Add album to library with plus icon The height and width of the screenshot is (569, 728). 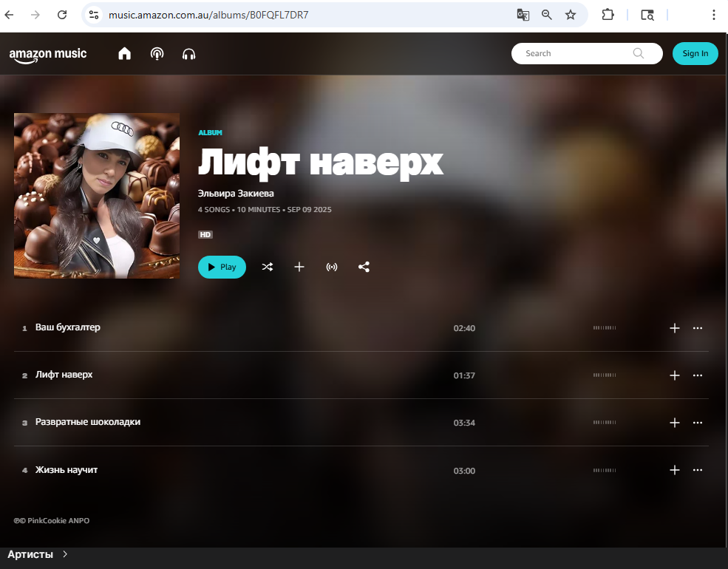[x=299, y=267]
